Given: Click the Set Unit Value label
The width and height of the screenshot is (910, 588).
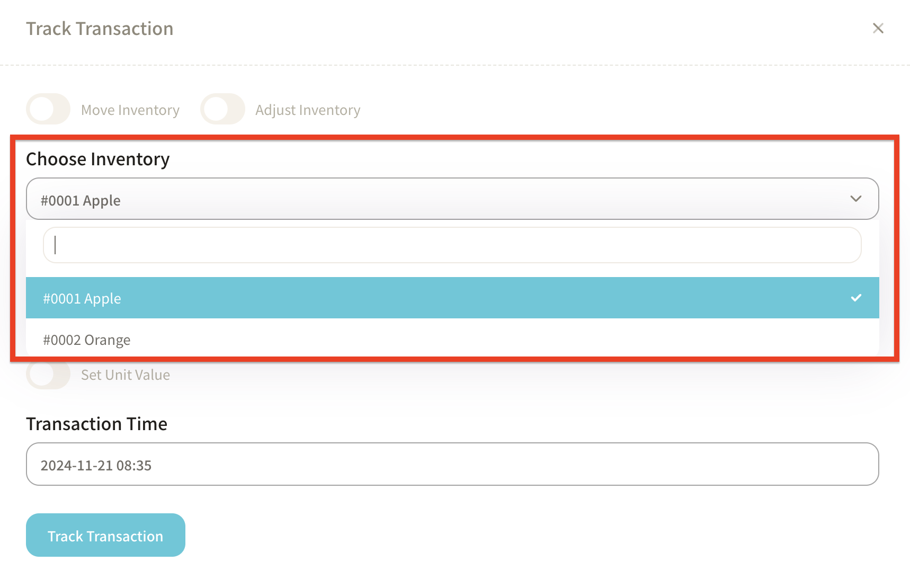Looking at the screenshot, I should tap(125, 375).
